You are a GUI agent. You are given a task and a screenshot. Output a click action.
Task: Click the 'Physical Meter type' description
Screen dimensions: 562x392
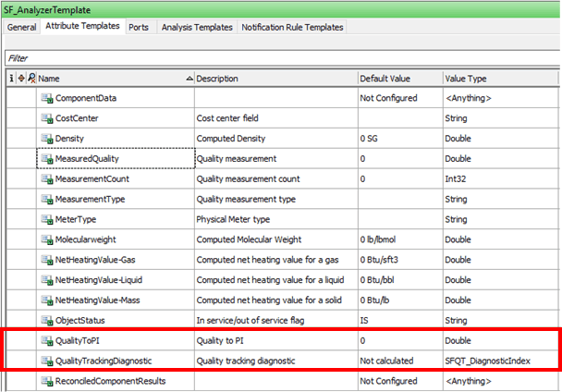[x=233, y=219]
